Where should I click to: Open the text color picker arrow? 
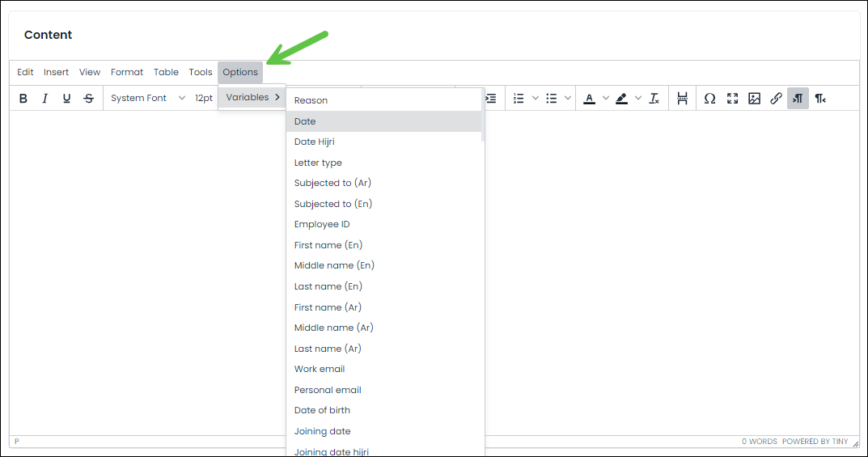click(x=606, y=99)
